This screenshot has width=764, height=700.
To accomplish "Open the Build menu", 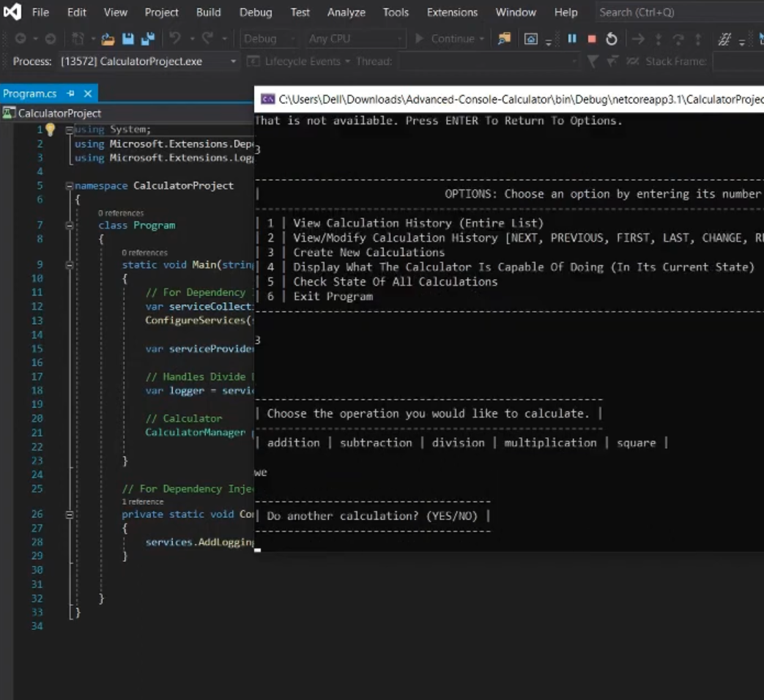I will (209, 12).
